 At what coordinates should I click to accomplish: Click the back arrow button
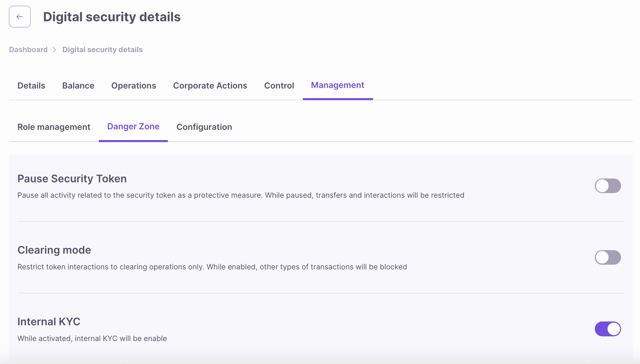pyautogui.click(x=20, y=17)
